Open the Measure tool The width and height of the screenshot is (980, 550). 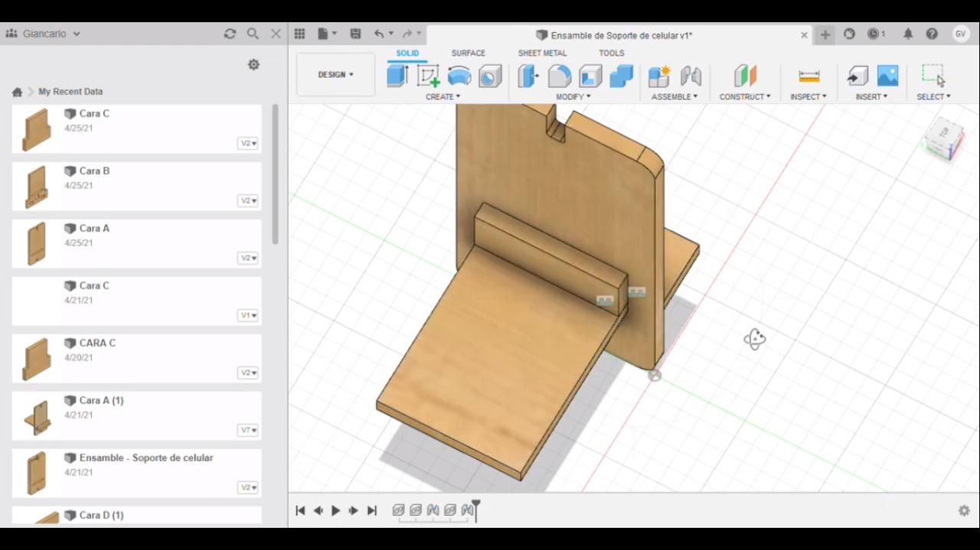pos(808,76)
